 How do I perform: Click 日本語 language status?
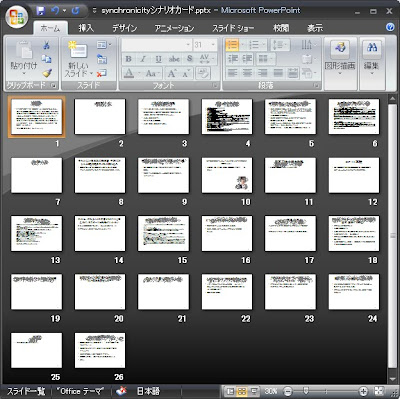click(148, 391)
